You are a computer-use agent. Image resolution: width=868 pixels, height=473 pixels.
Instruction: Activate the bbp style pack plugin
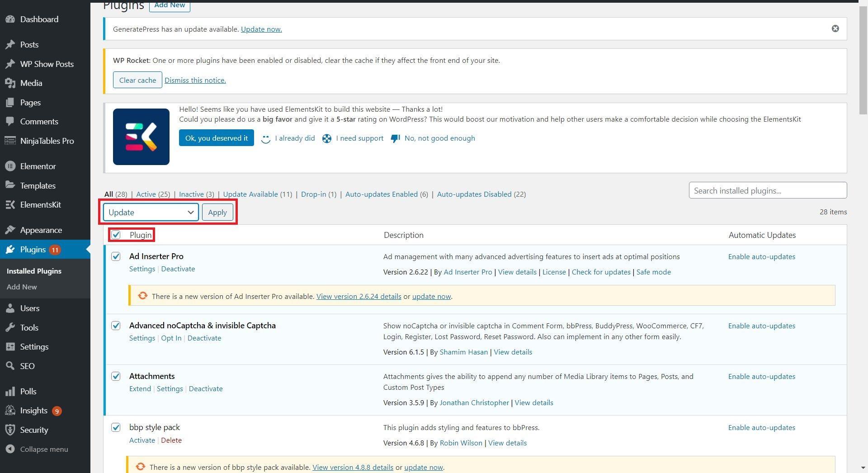coord(142,440)
